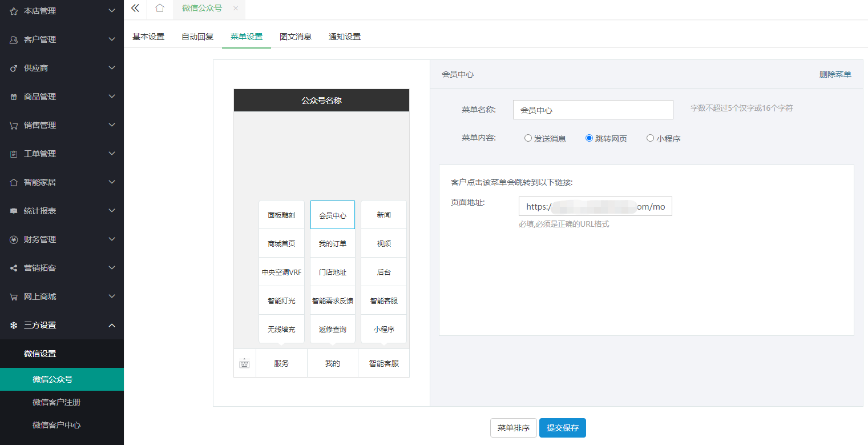Image resolution: width=868 pixels, height=445 pixels.
Task: Click the 删除菜单 link
Action: point(835,74)
